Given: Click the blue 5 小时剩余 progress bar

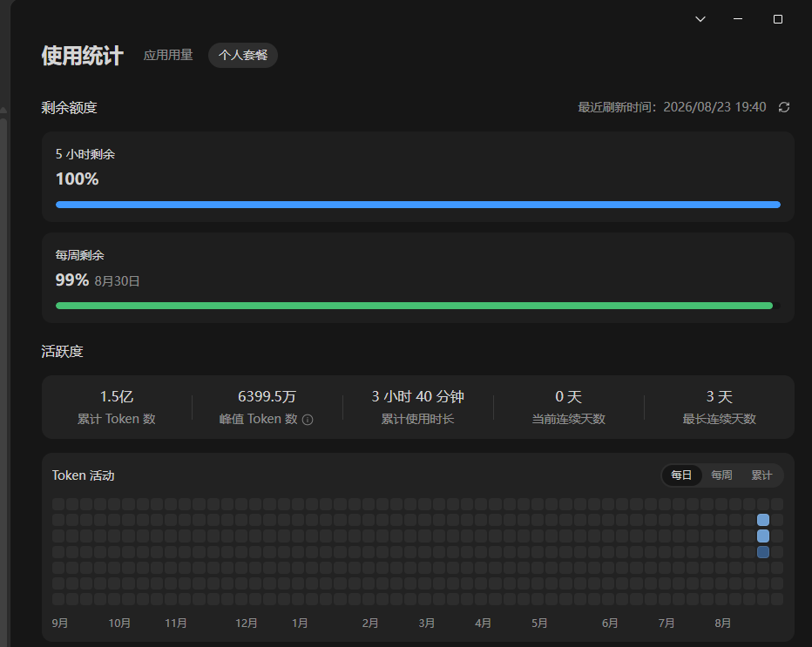Looking at the screenshot, I should tap(418, 205).
